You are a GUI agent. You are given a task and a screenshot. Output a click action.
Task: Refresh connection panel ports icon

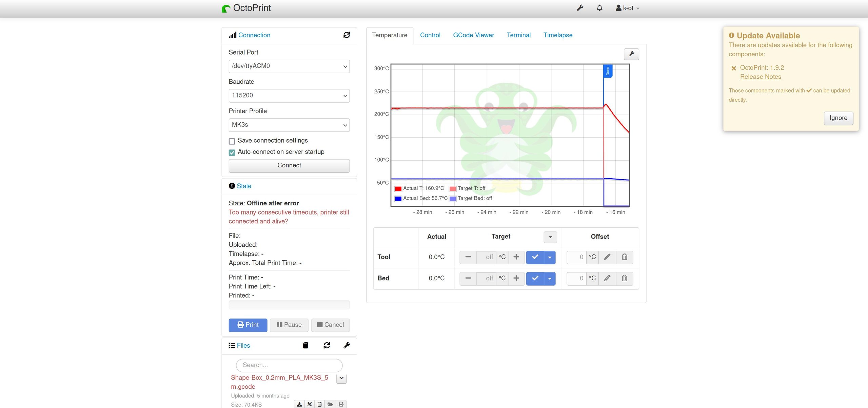click(x=347, y=35)
